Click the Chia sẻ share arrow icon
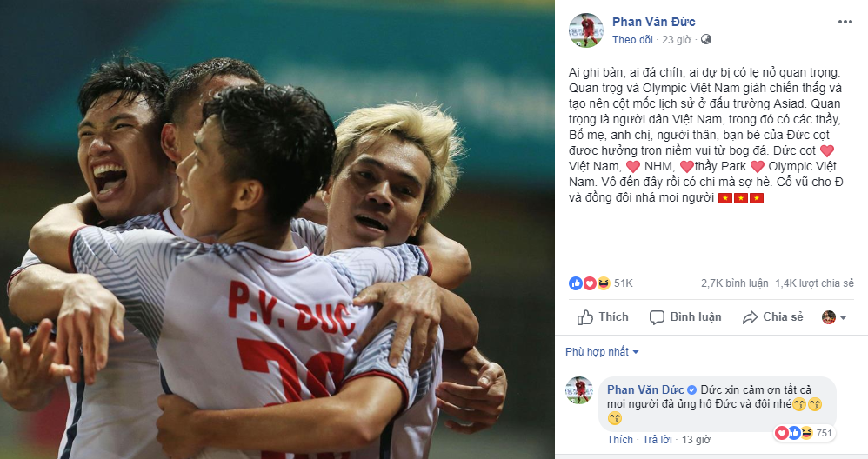868x459 pixels. pos(750,317)
